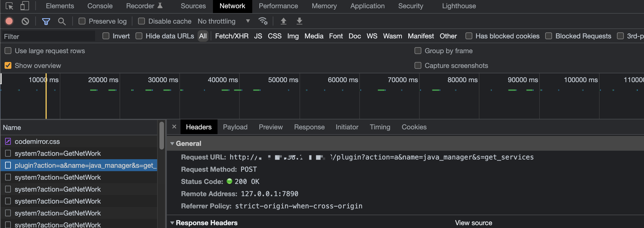The width and height of the screenshot is (644, 228).
Task: Open the Payload tab
Action: coord(235,127)
